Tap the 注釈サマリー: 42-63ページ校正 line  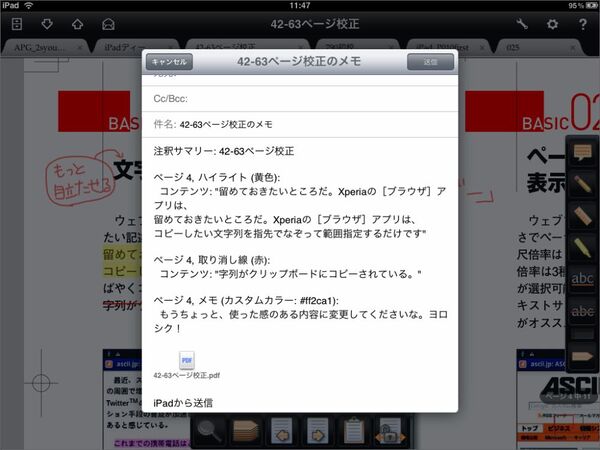[224, 151]
